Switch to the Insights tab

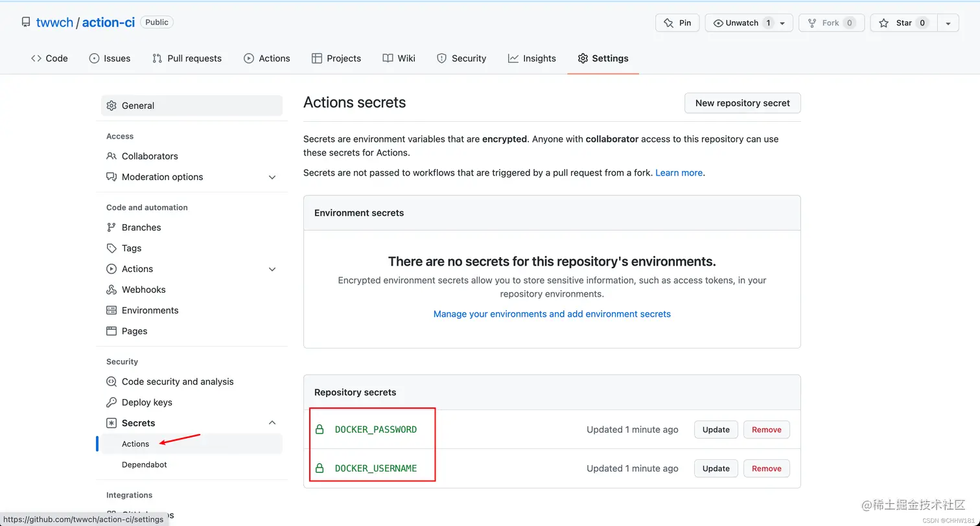(531, 58)
